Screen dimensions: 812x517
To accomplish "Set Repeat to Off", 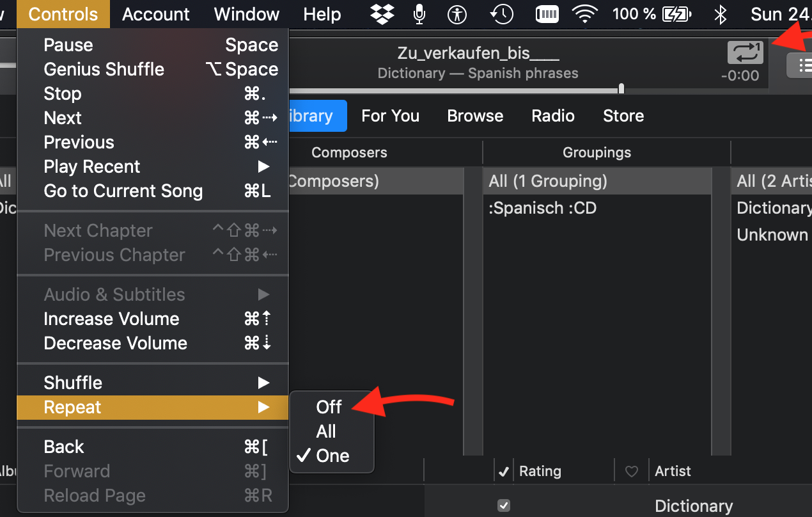I will [329, 407].
